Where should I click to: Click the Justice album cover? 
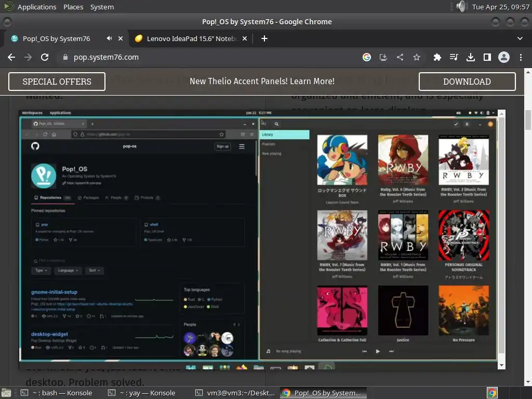pyautogui.click(x=403, y=311)
